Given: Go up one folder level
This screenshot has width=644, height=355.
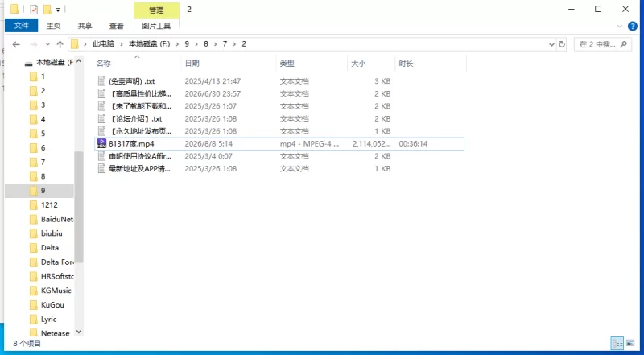Looking at the screenshot, I should point(60,44).
